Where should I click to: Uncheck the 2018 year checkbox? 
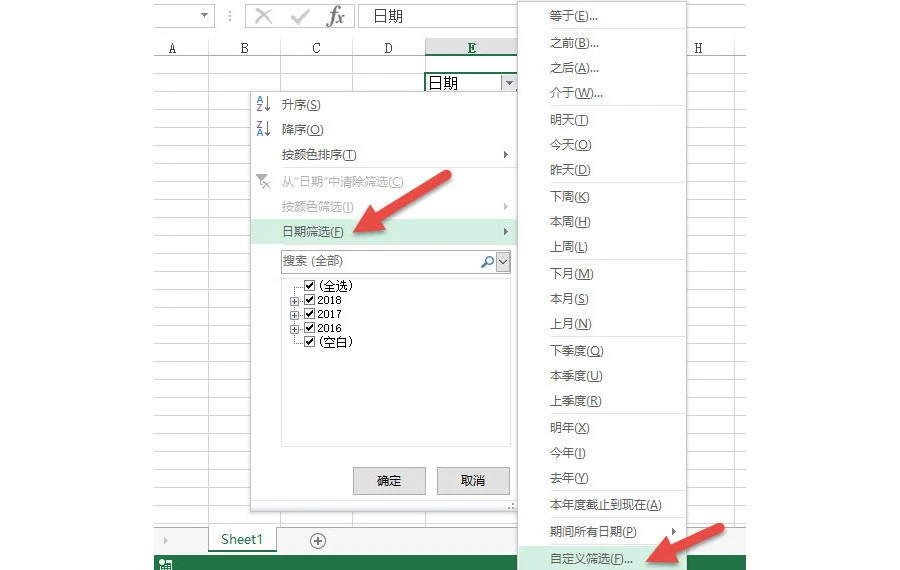click(x=309, y=300)
